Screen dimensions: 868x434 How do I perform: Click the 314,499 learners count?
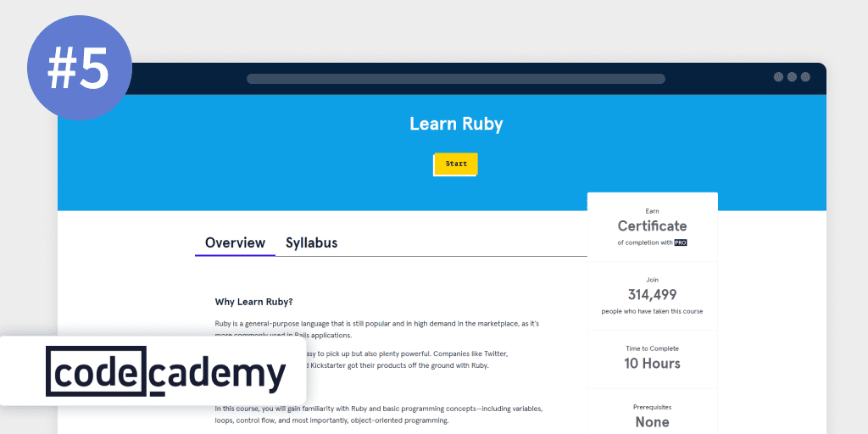pyautogui.click(x=652, y=295)
